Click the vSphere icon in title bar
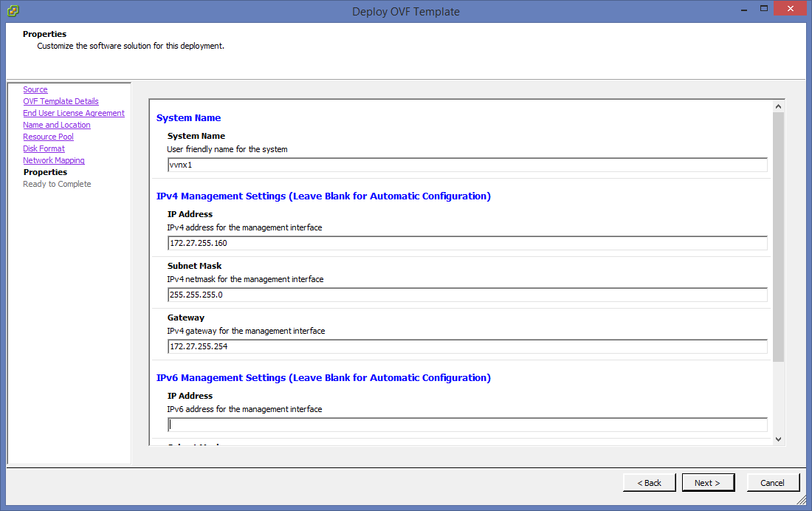Screen dimensions: 812x511 [x=13, y=11]
